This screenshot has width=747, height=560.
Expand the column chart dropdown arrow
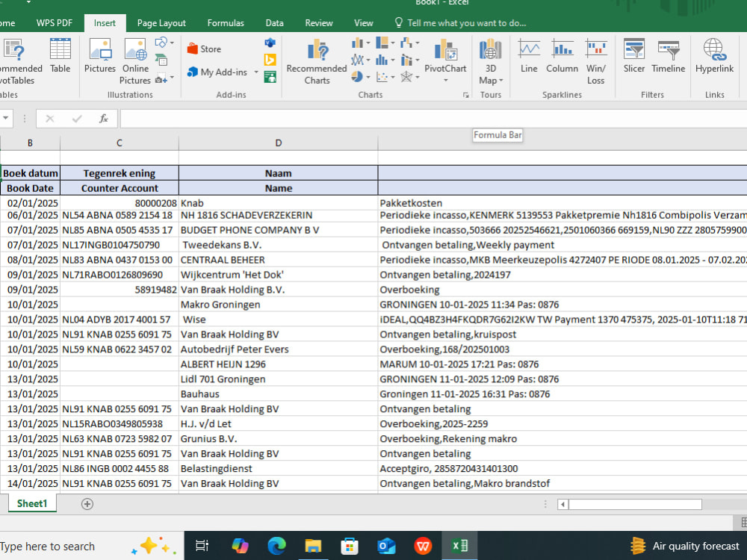(368, 43)
